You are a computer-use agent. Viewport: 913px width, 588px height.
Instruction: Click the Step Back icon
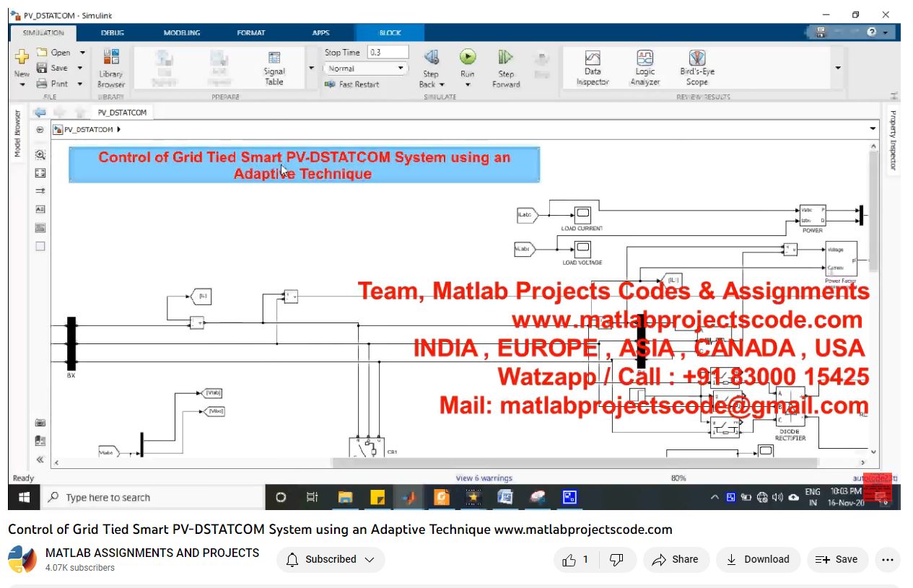(x=431, y=58)
